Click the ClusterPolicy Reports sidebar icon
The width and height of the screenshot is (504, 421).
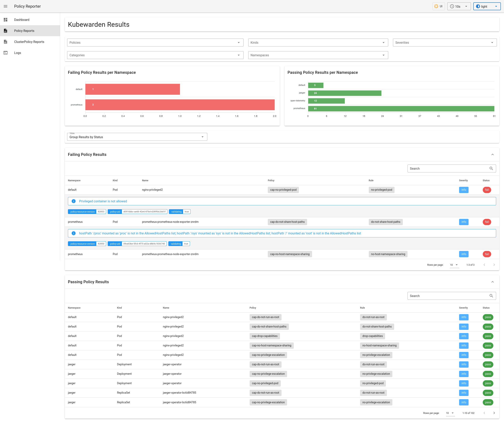[x=6, y=42]
